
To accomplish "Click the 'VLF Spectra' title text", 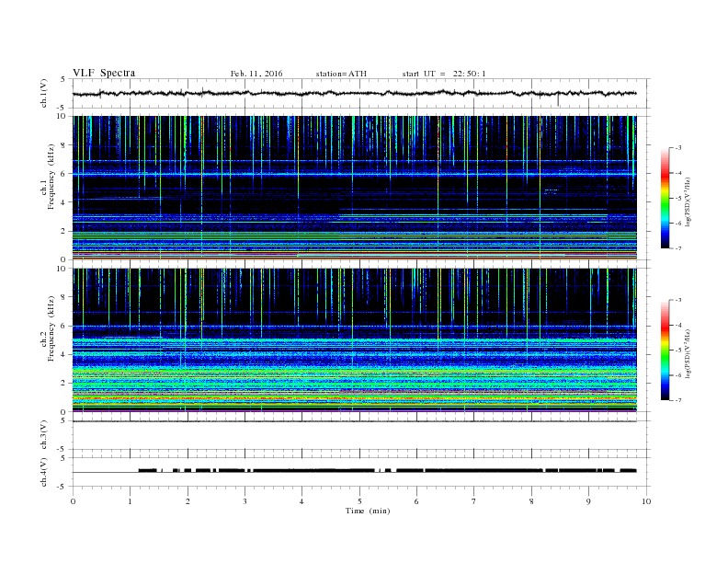I will pos(104,73).
